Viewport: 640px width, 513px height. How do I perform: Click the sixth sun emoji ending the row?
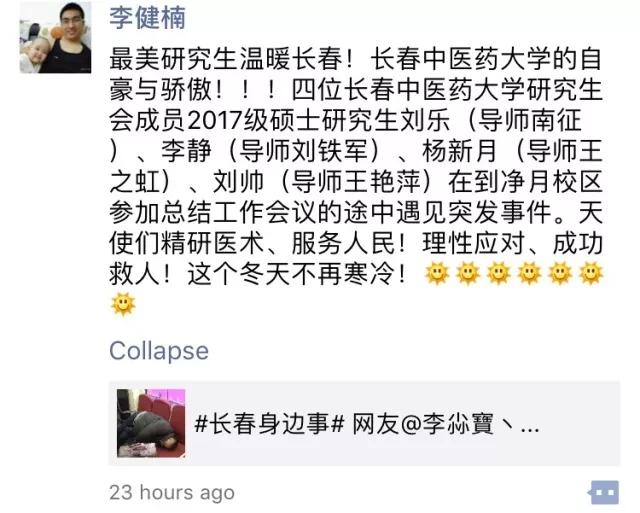point(591,273)
